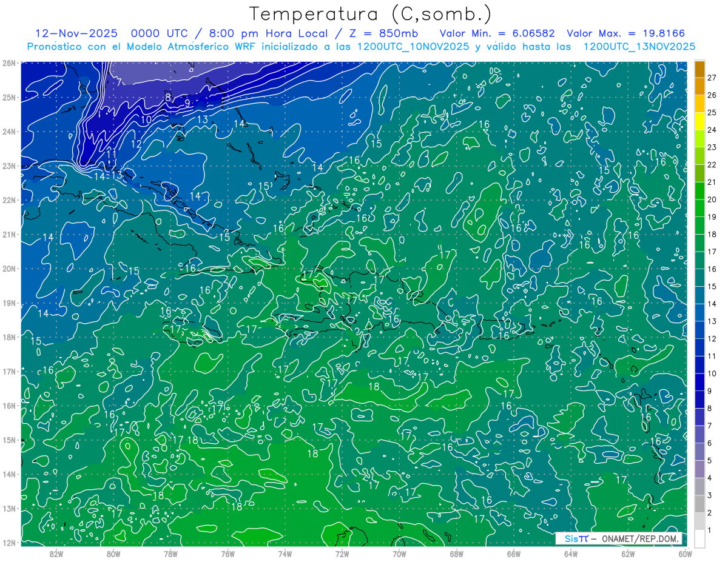Click the '14N' latitude axis label
The image size is (728, 562).
pyautogui.click(x=9, y=474)
